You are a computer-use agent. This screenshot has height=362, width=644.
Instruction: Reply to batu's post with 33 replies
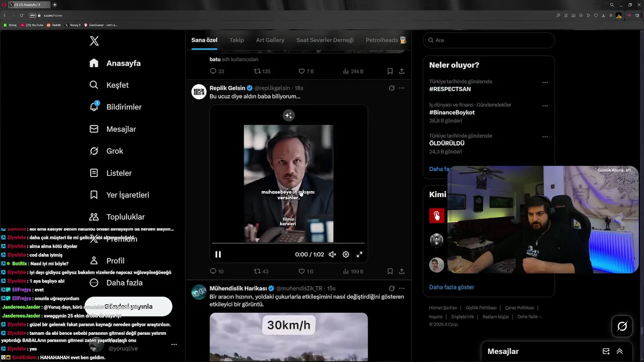[x=217, y=71]
